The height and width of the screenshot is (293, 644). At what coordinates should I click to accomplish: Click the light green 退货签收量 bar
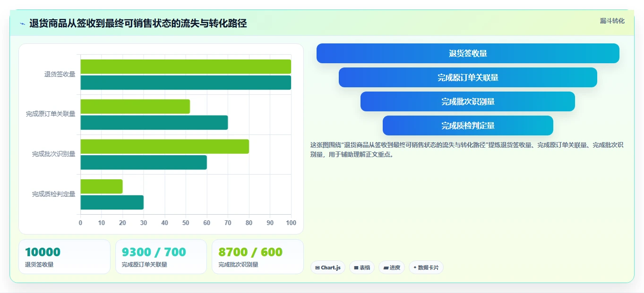(186, 67)
